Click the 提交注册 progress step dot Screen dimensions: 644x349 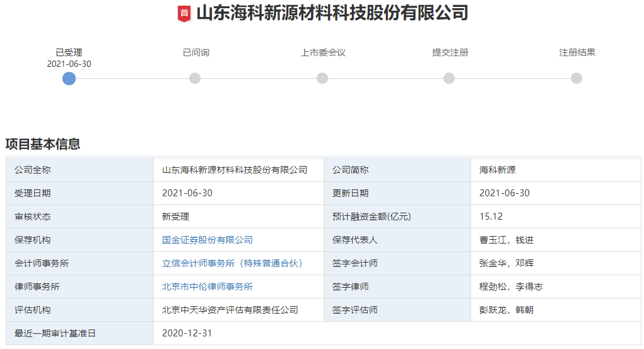tap(449, 78)
